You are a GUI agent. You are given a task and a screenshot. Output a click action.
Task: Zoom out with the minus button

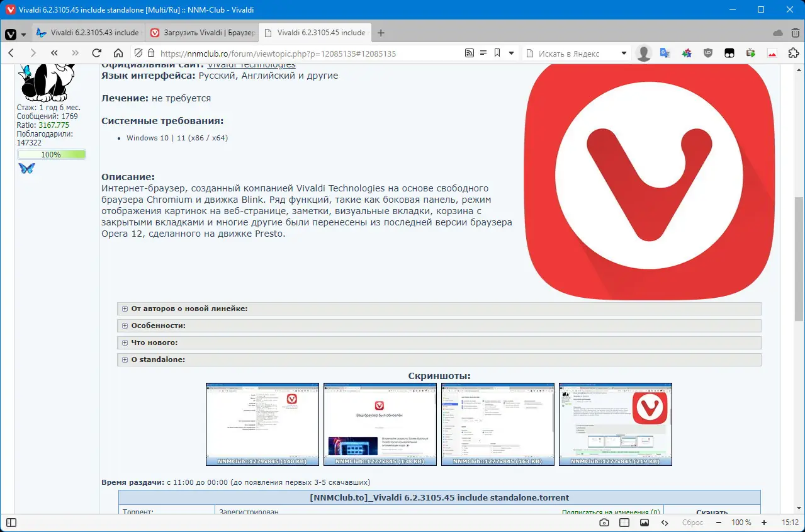click(718, 523)
